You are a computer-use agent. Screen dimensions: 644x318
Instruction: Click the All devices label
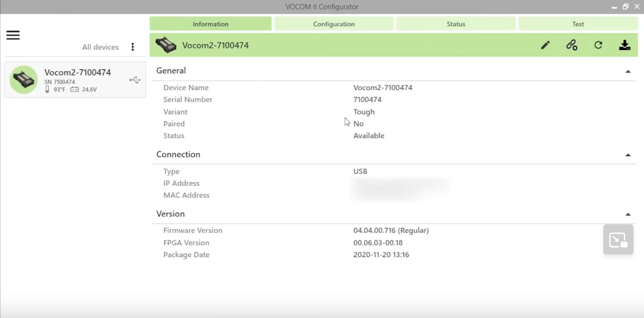(x=100, y=47)
